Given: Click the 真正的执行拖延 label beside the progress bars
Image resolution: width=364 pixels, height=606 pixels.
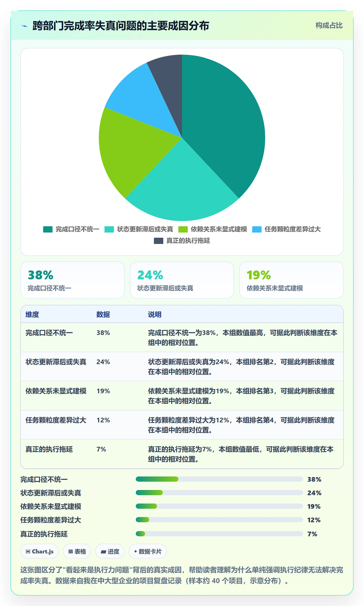Looking at the screenshot, I should pyautogui.click(x=44, y=534).
